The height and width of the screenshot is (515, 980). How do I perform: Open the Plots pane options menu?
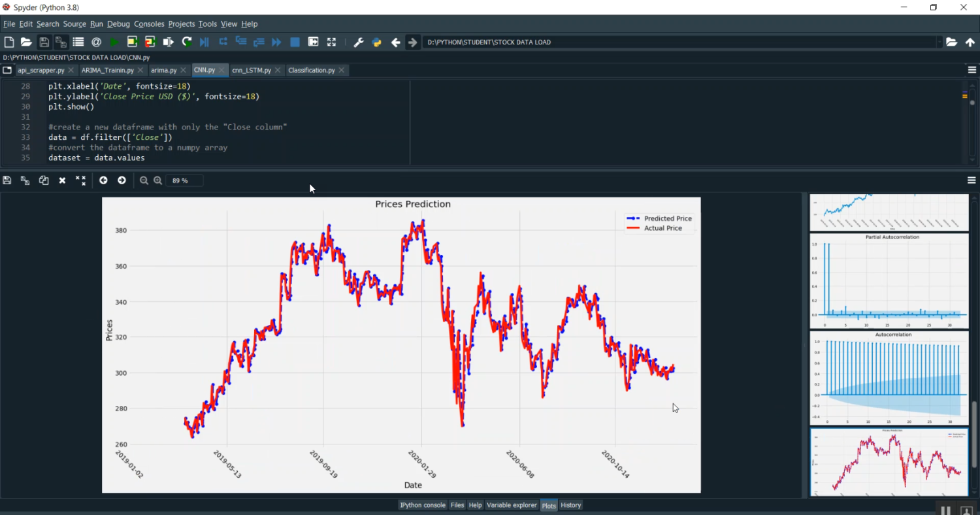coord(972,180)
